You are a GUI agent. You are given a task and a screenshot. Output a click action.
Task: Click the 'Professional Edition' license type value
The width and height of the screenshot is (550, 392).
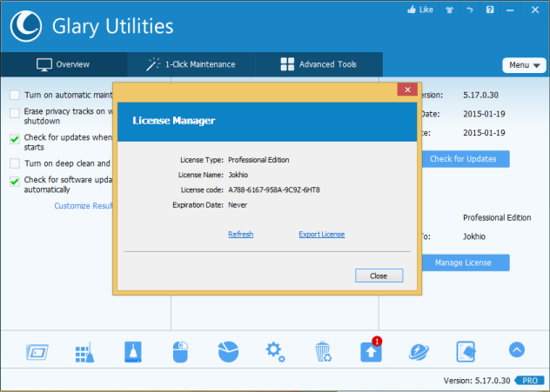(x=258, y=160)
